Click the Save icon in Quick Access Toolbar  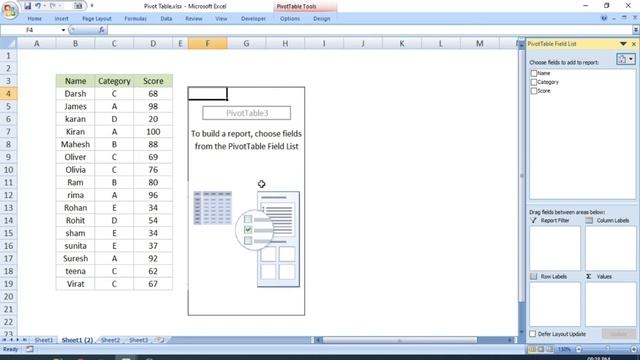pos(27,6)
